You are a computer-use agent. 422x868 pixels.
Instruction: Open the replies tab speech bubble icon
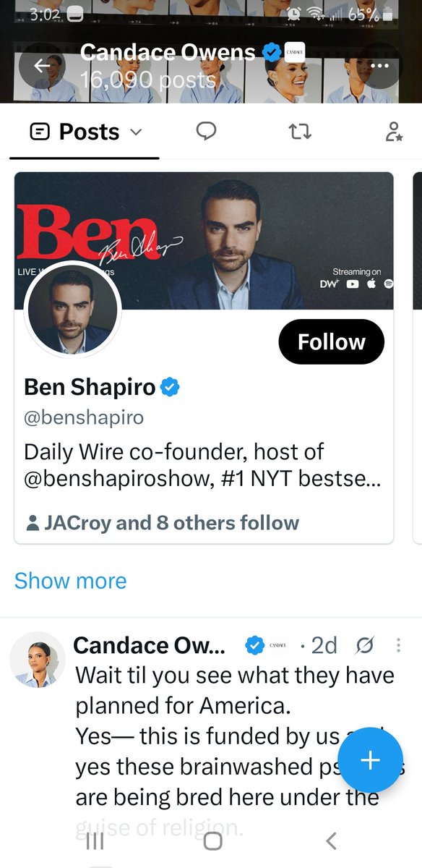pos(207,131)
